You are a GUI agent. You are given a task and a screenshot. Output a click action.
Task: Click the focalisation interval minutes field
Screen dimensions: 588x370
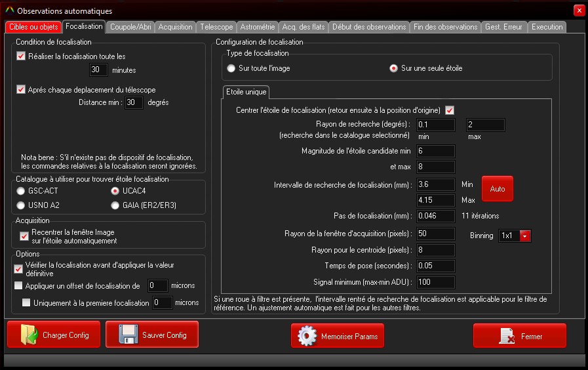click(x=98, y=70)
